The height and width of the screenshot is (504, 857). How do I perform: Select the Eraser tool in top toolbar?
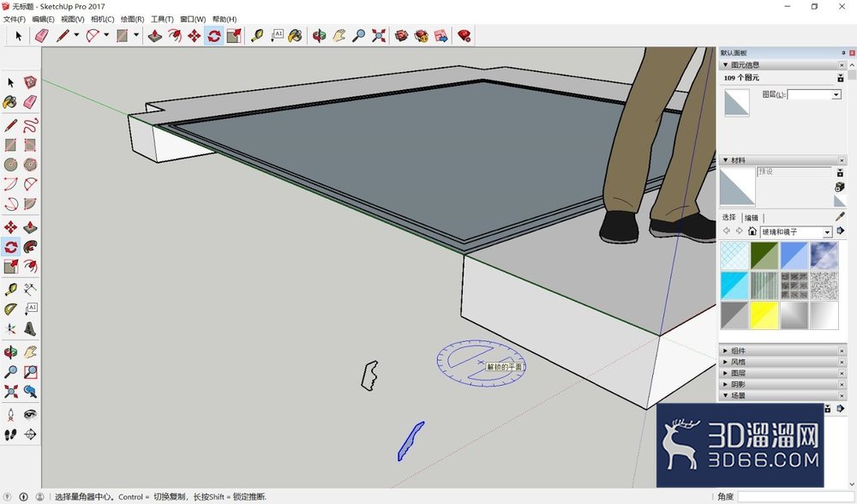(42, 36)
